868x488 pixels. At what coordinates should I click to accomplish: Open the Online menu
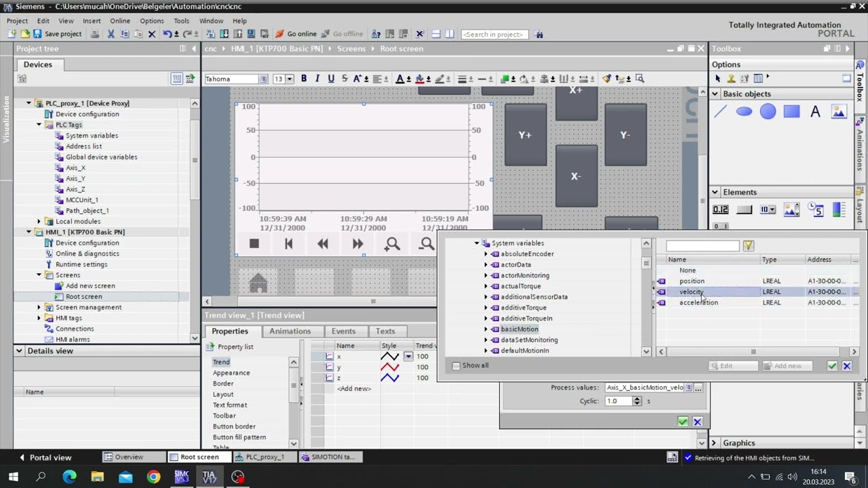pyautogui.click(x=120, y=21)
